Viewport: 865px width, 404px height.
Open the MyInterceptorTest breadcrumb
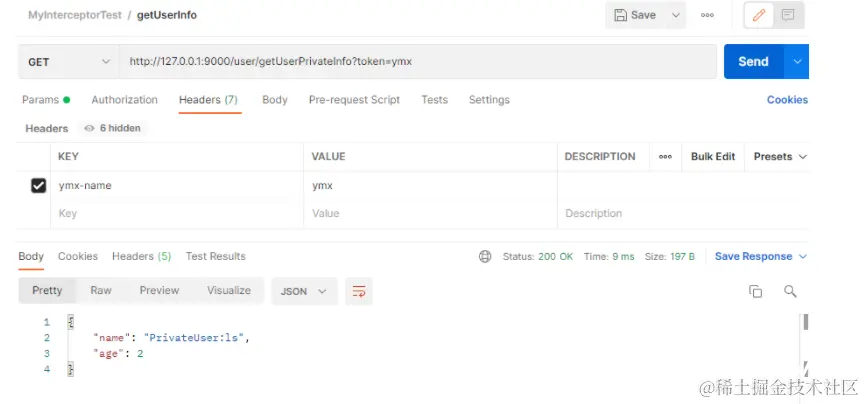coord(74,15)
